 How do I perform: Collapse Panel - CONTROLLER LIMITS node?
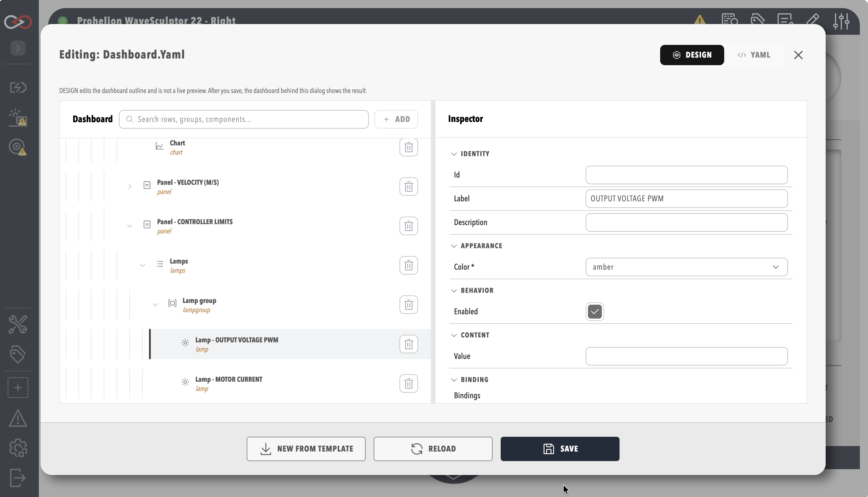coord(130,226)
